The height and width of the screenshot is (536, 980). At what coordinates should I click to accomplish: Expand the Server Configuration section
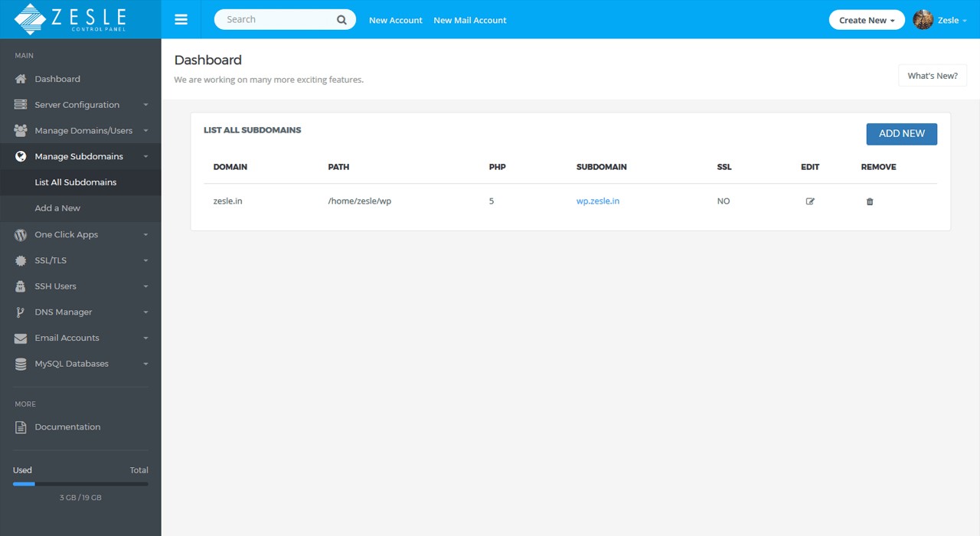[77, 104]
